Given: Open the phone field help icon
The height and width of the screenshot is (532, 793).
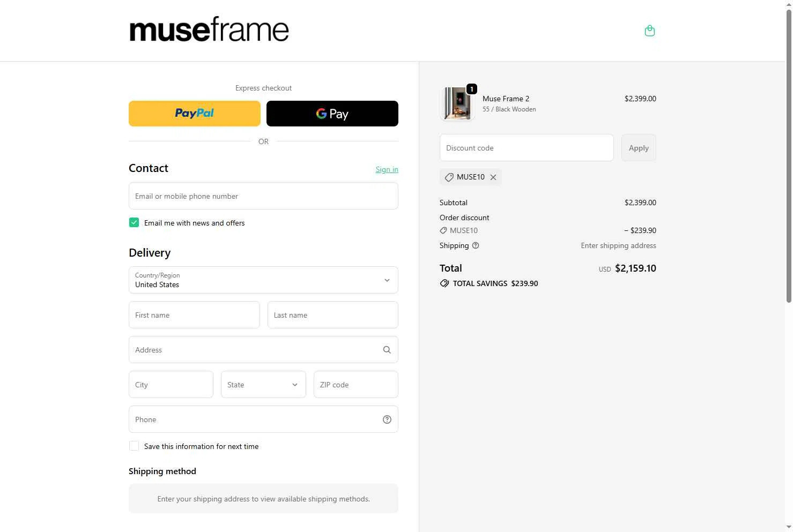Looking at the screenshot, I should coord(387,419).
